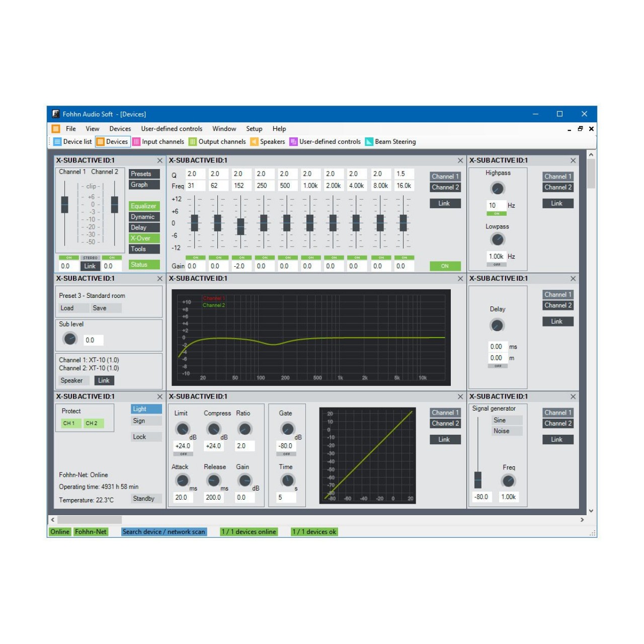
Task: Open the View menu
Action: [93, 129]
